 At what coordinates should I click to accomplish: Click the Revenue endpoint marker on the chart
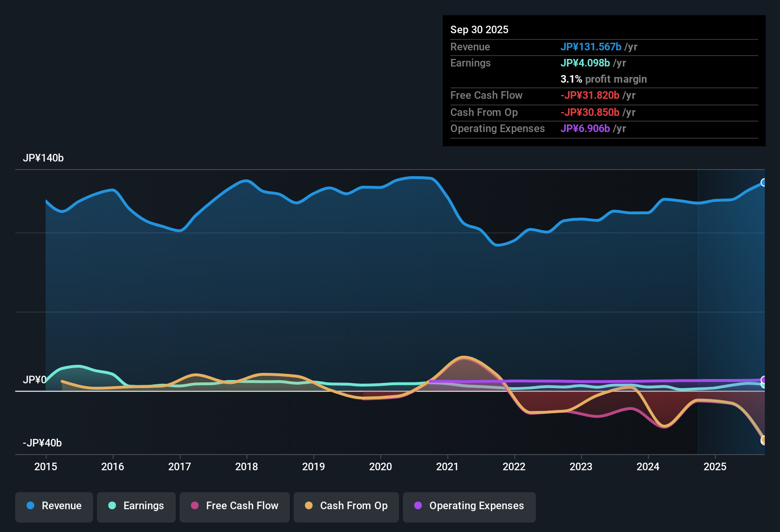click(x=764, y=182)
